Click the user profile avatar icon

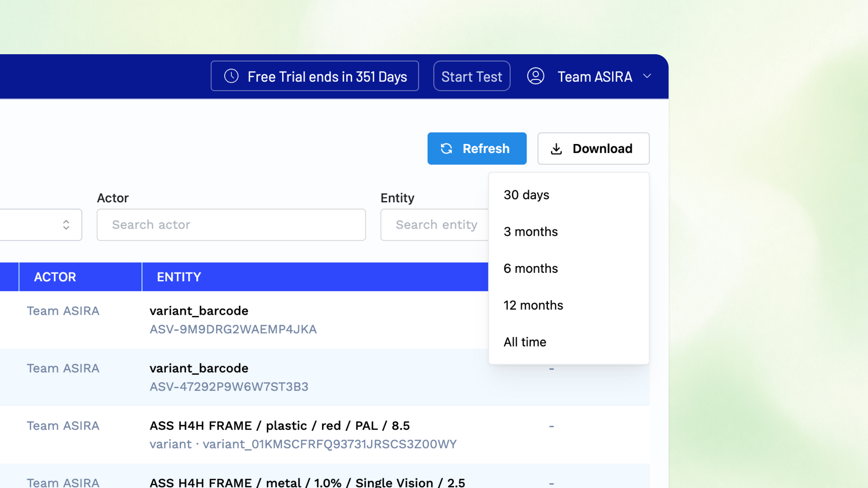[x=535, y=76]
